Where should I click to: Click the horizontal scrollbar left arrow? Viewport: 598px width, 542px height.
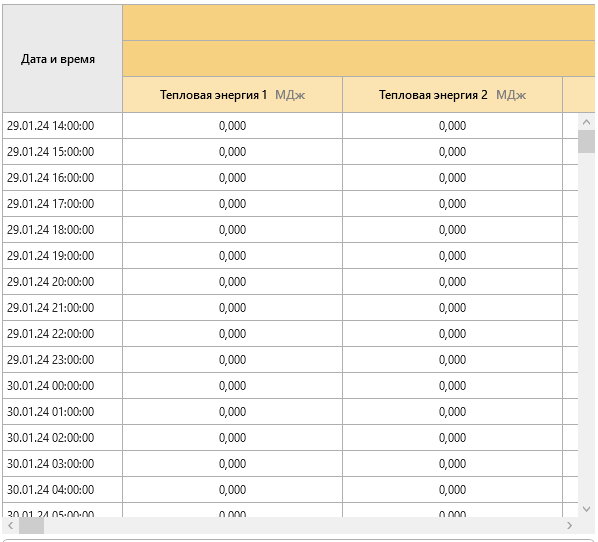tap(11, 526)
